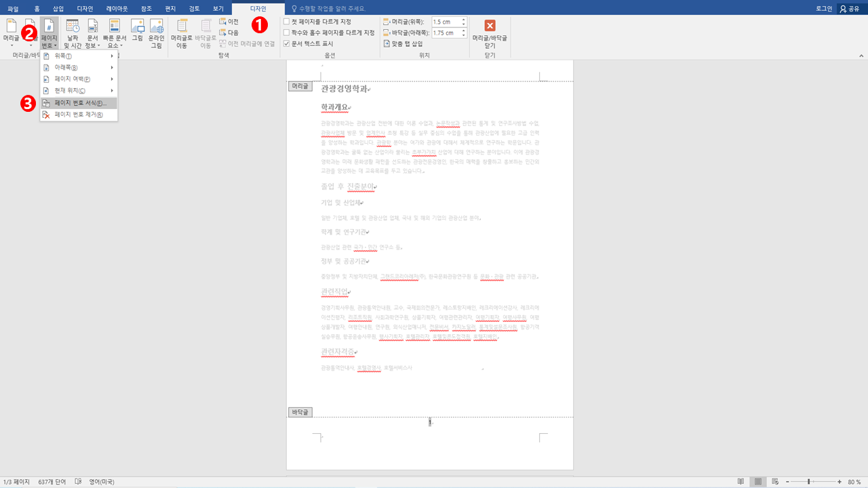Jump to footer using 바닥글로 이동
The height and width of the screenshot is (488, 868).
(207, 32)
